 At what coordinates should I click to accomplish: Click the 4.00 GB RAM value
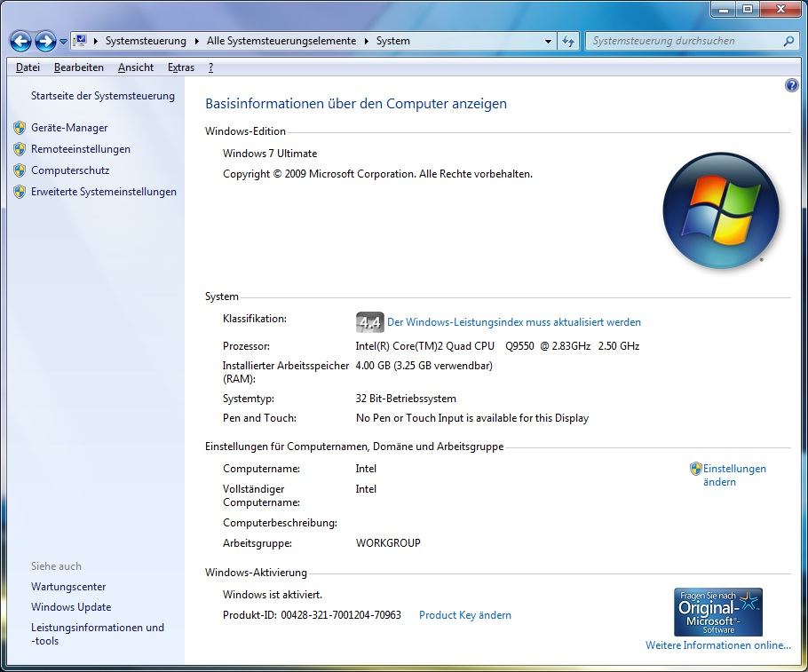(424, 366)
